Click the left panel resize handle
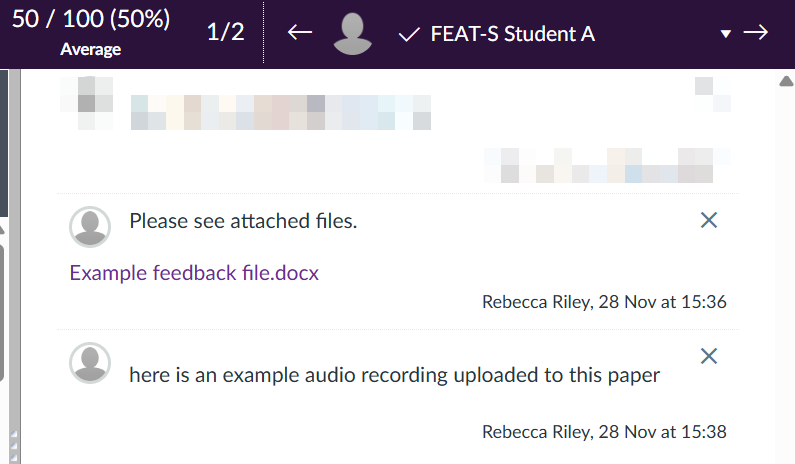This screenshot has width=795, height=464. pyautogui.click(x=14, y=440)
